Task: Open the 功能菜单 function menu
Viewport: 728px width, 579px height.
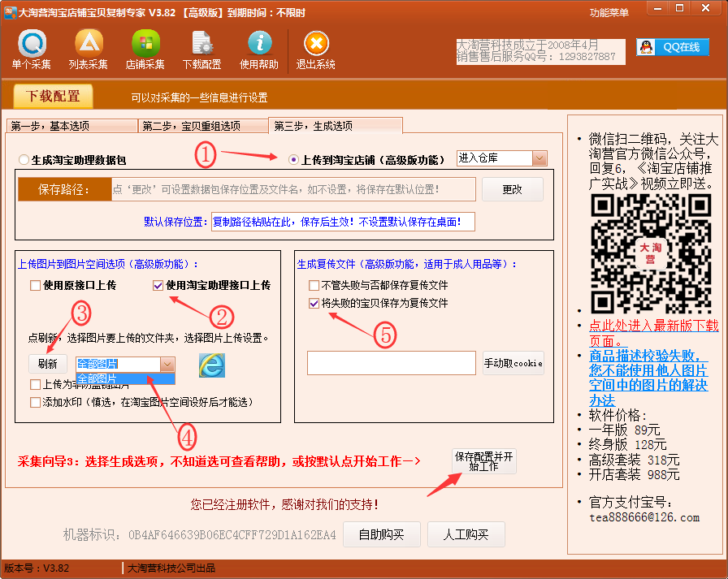Action: 609,12
